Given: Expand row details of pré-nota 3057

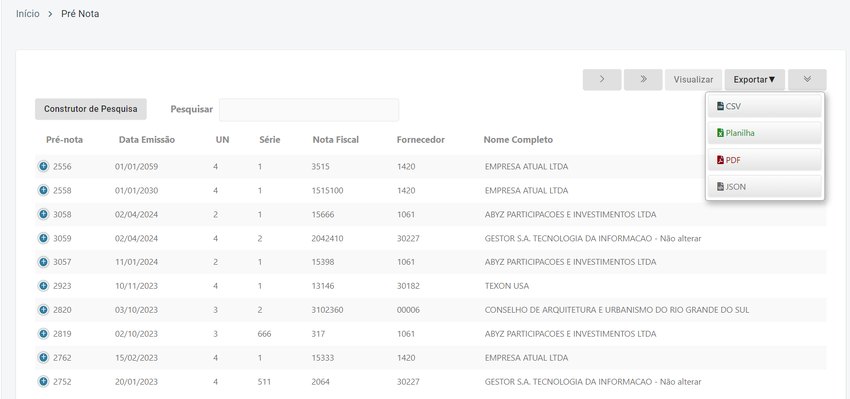Looking at the screenshot, I should [x=43, y=262].
